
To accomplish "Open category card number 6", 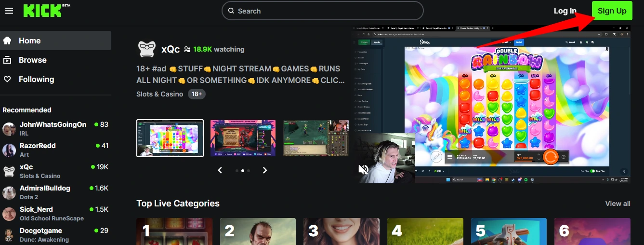I will (592, 231).
